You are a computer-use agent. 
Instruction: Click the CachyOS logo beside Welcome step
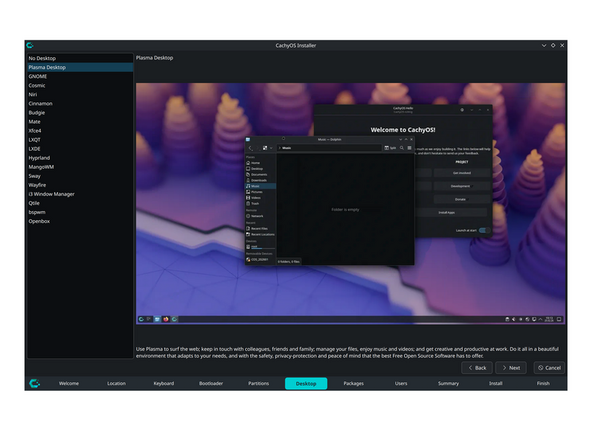[x=34, y=383]
